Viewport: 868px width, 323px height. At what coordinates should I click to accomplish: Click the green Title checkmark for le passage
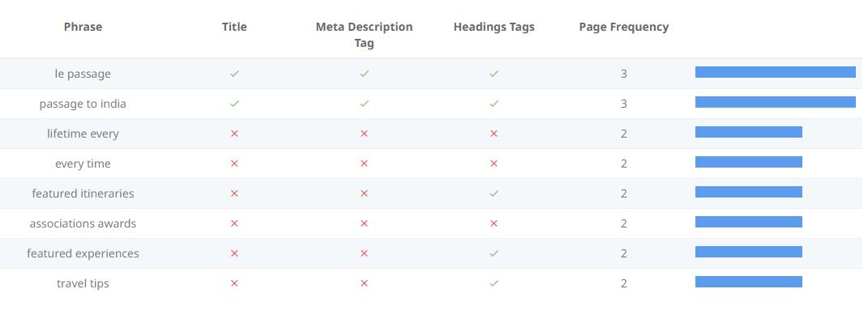234,74
